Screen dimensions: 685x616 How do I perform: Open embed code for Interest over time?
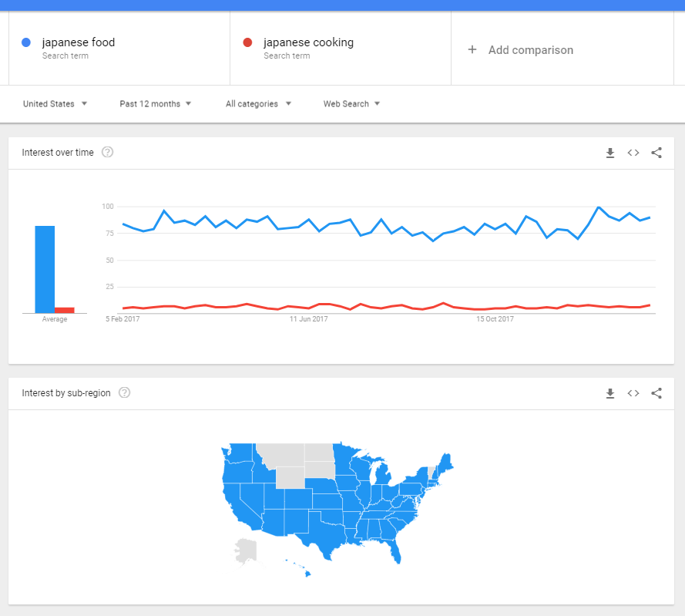633,153
